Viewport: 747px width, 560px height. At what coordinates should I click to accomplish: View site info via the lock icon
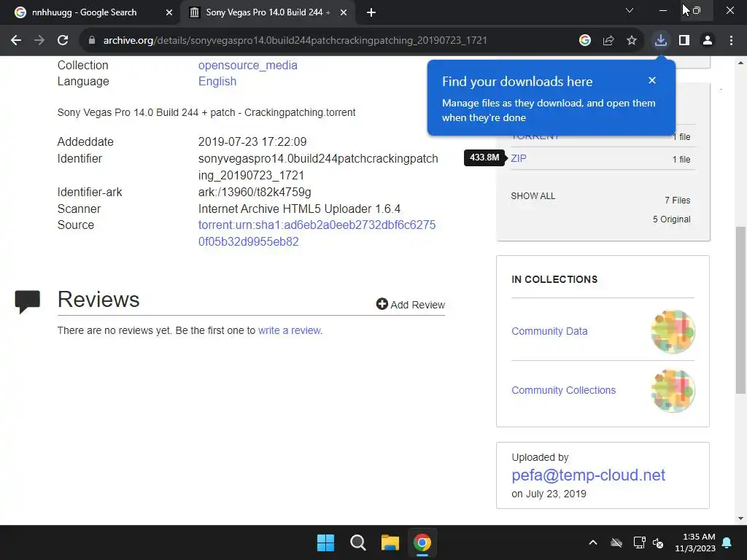pyautogui.click(x=92, y=41)
